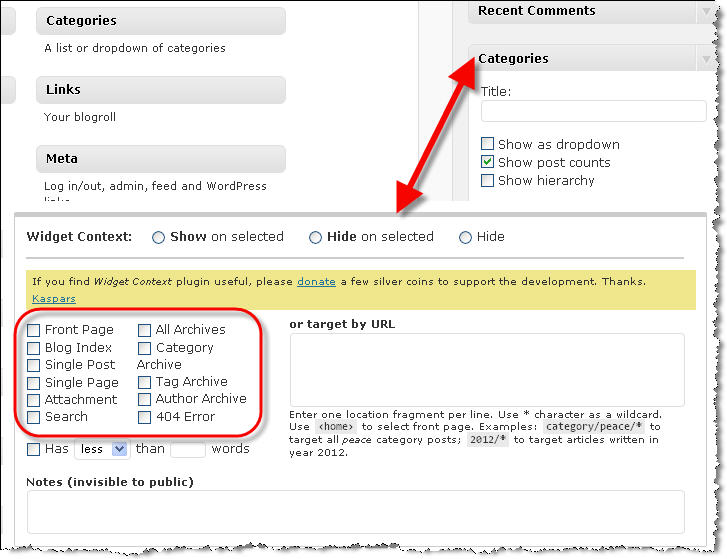Tick the Single Page checkbox
727x559 pixels.
pos(33,383)
